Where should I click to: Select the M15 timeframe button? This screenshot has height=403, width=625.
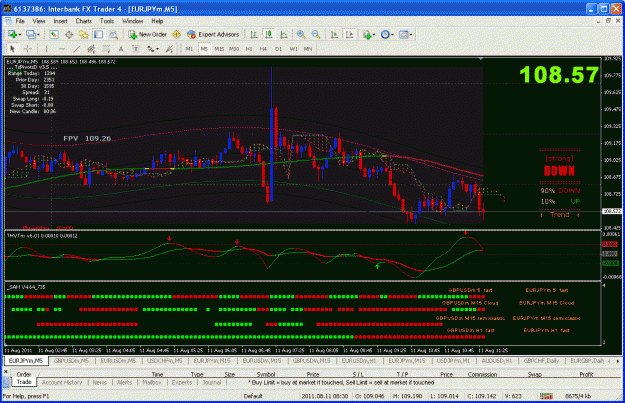[x=219, y=49]
